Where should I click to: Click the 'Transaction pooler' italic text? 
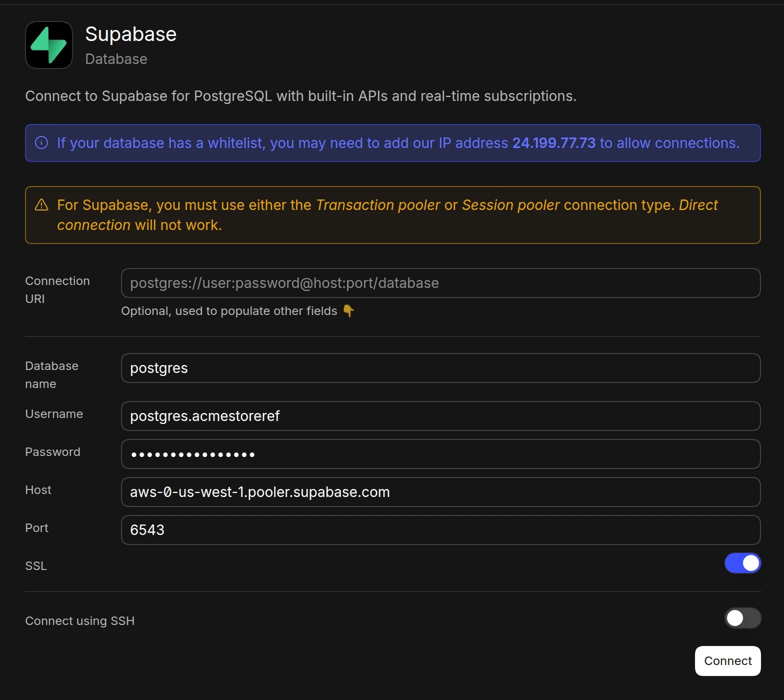tap(378, 205)
